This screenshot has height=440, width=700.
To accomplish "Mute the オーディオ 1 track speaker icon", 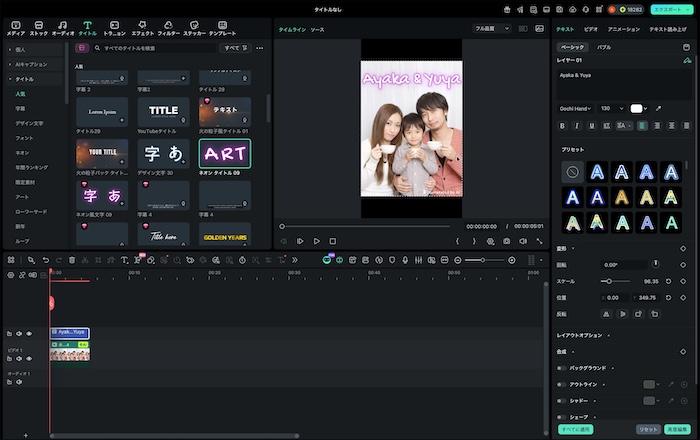I will point(19,382).
